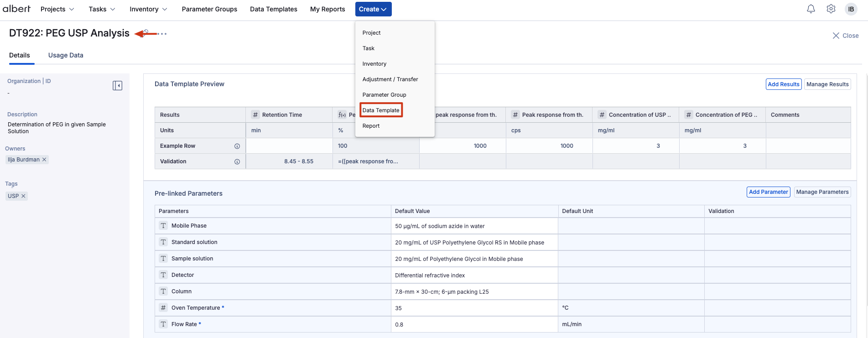
Task: Click Oven Temperature unit °C
Action: 631,308
